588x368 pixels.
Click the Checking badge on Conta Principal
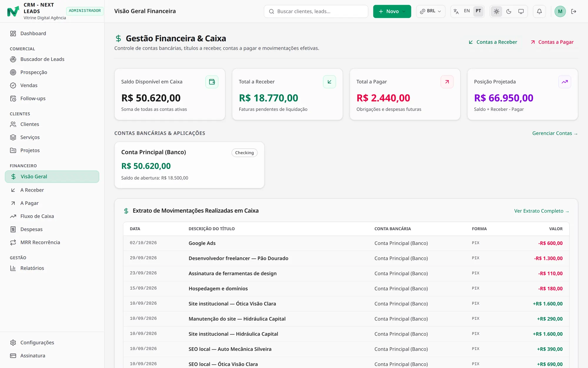244,153
